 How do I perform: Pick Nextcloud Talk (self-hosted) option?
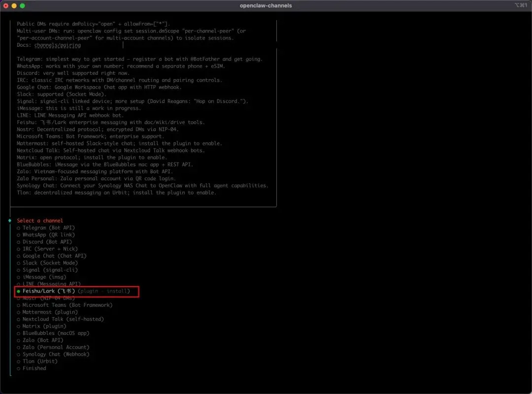tap(61, 319)
